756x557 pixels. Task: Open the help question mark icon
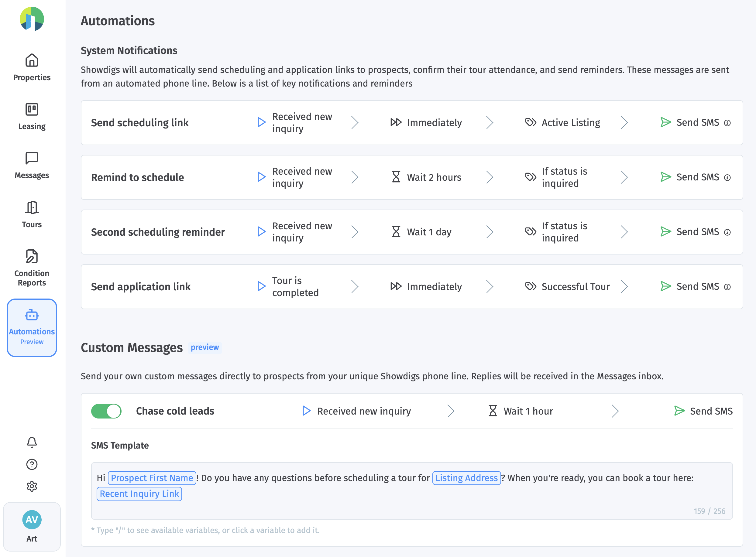pyautogui.click(x=32, y=464)
